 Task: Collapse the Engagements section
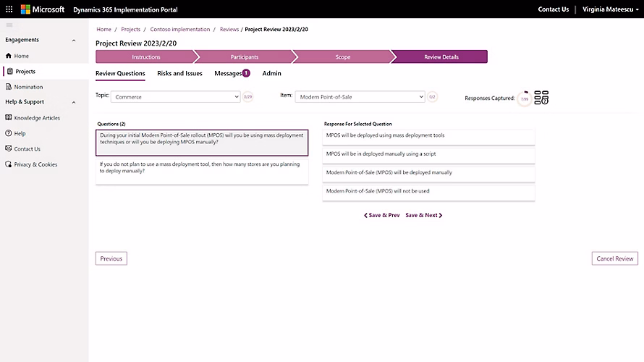74,41
